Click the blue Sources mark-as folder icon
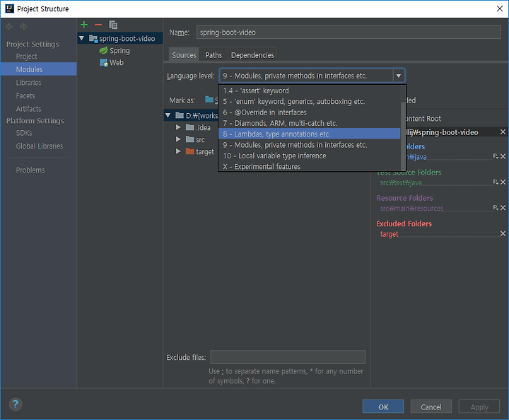Screen dimensions: 509x420 pyautogui.click(x=209, y=99)
